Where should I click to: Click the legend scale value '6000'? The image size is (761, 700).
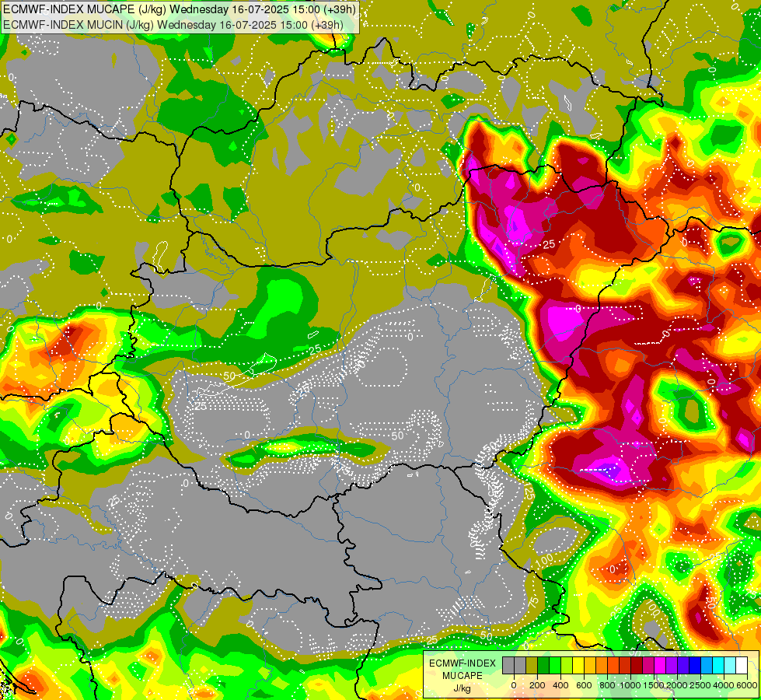747,685
